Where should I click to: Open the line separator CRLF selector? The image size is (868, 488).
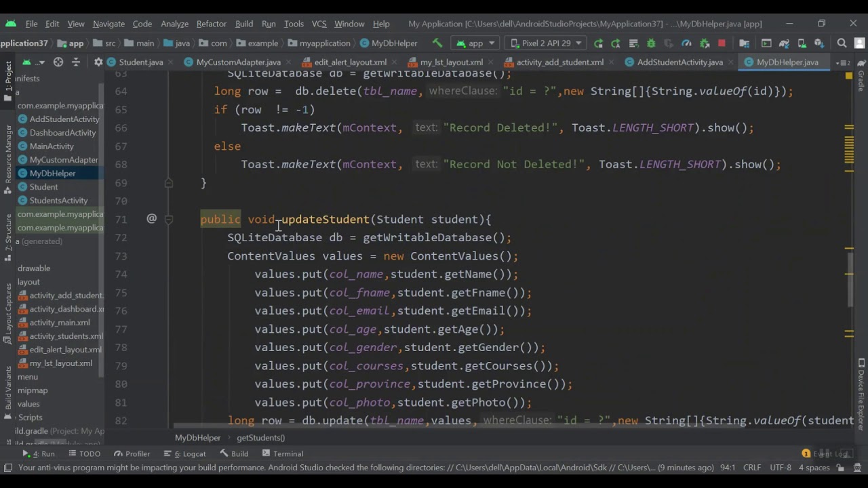point(752,468)
